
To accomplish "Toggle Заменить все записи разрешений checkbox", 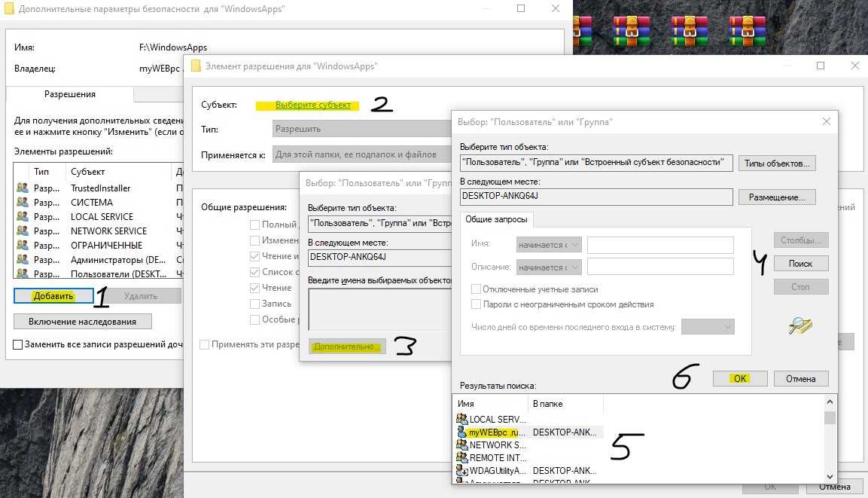I will pyautogui.click(x=18, y=344).
